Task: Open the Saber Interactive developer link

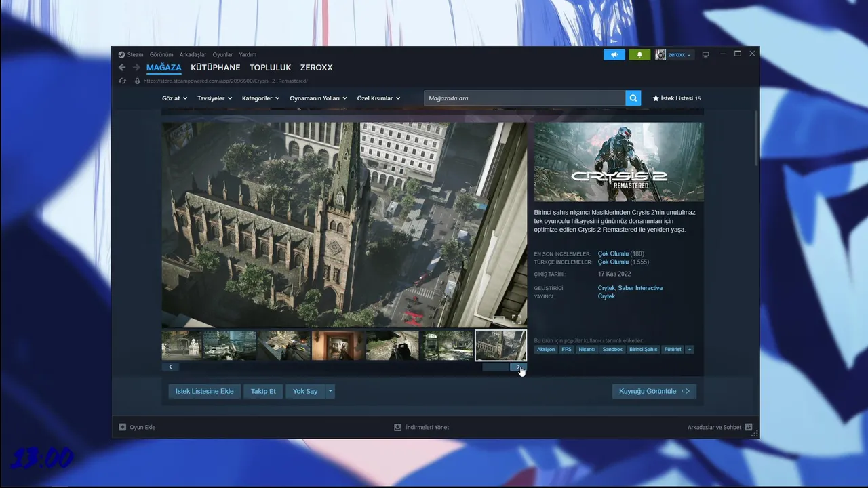Action: [640, 288]
